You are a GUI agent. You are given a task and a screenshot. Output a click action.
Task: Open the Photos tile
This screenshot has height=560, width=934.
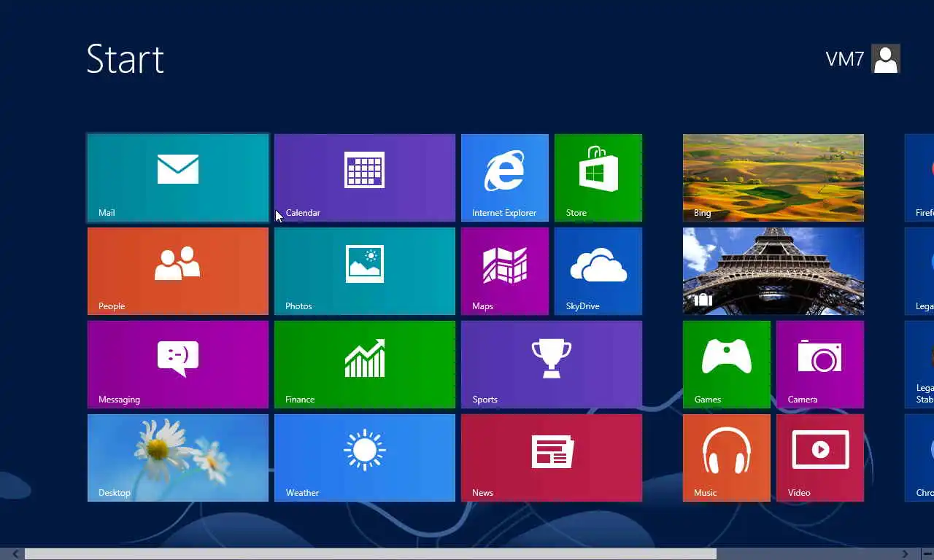coord(365,271)
